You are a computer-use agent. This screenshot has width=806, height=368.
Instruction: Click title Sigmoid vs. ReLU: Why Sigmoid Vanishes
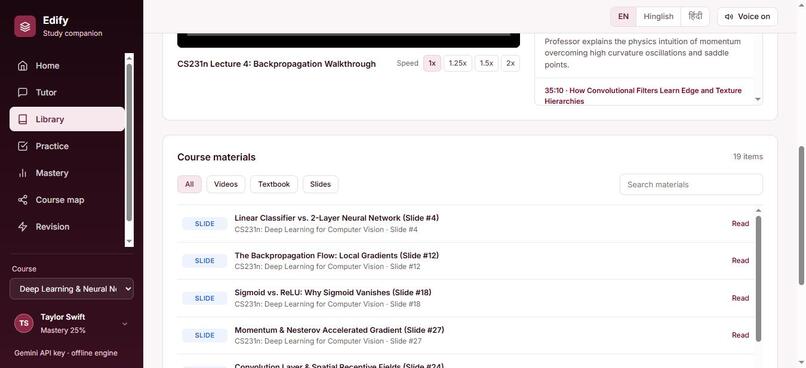click(x=333, y=292)
